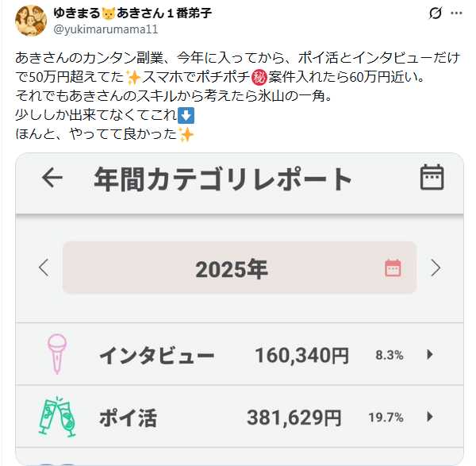Screen dimensions: 476x466
Task: Click the green toasting glasses ポイ活 icon
Action: 56,416
